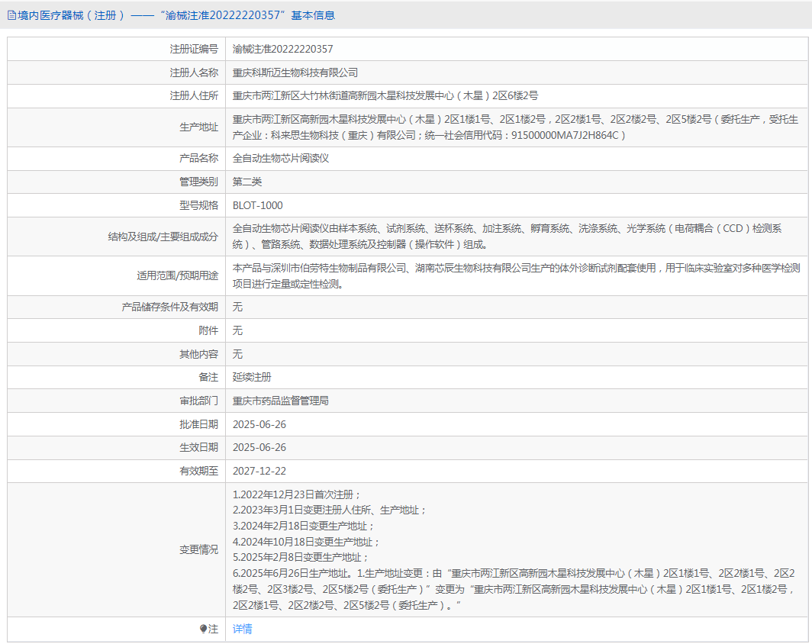Click the 审批部门 label
Viewport: 812px width, 644px height.
coord(199,401)
